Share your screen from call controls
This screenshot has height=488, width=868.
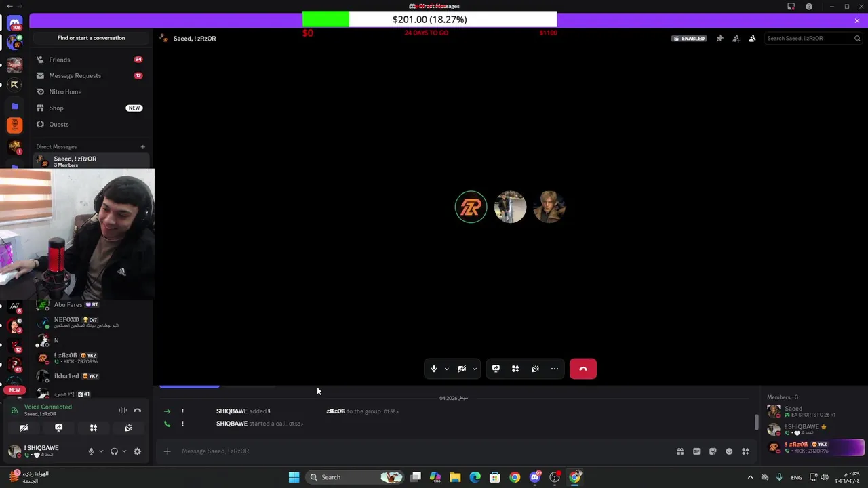(496, 369)
